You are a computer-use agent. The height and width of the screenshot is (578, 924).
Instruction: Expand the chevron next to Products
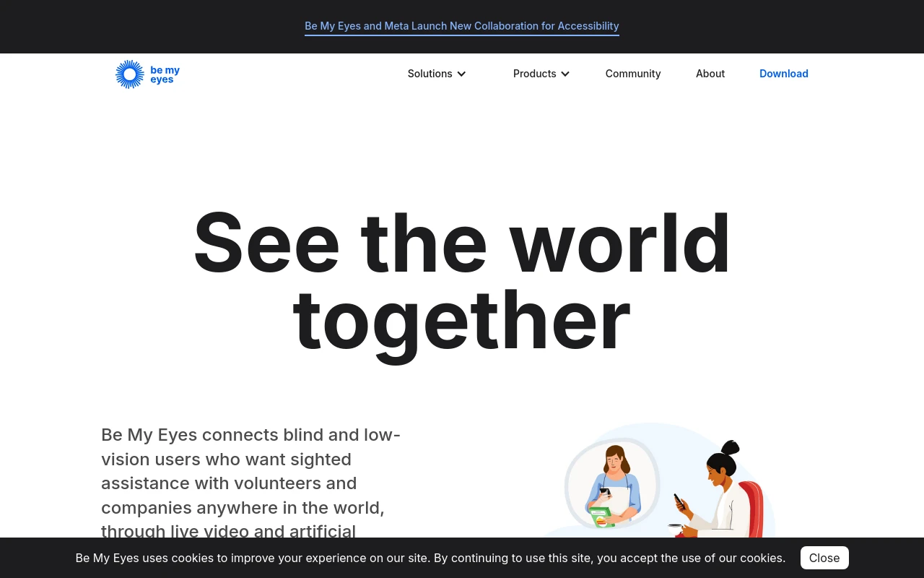(565, 74)
